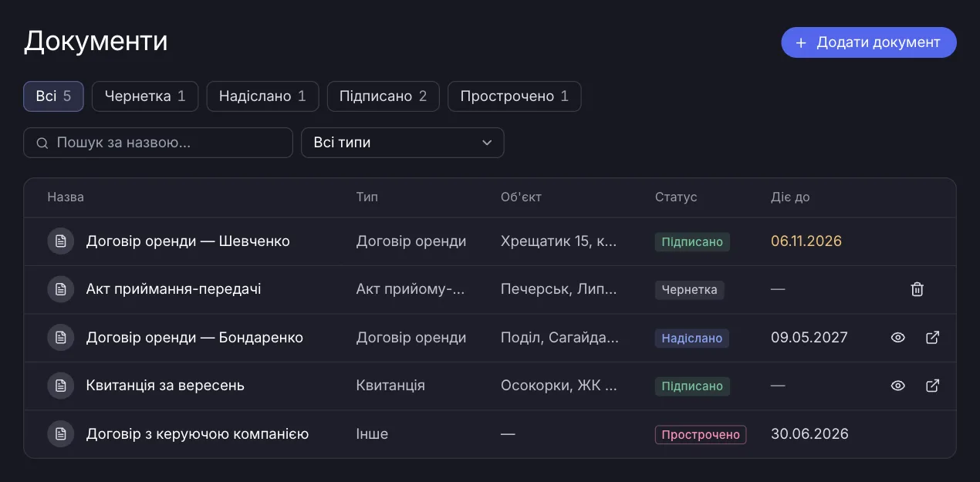Click the Хрещатик 15 object cell

pos(559,241)
